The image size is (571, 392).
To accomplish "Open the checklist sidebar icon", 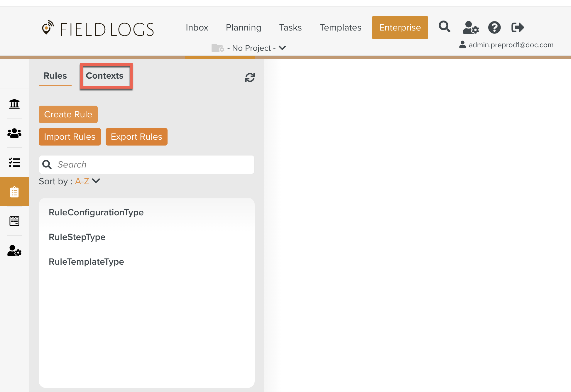I will 14,162.
